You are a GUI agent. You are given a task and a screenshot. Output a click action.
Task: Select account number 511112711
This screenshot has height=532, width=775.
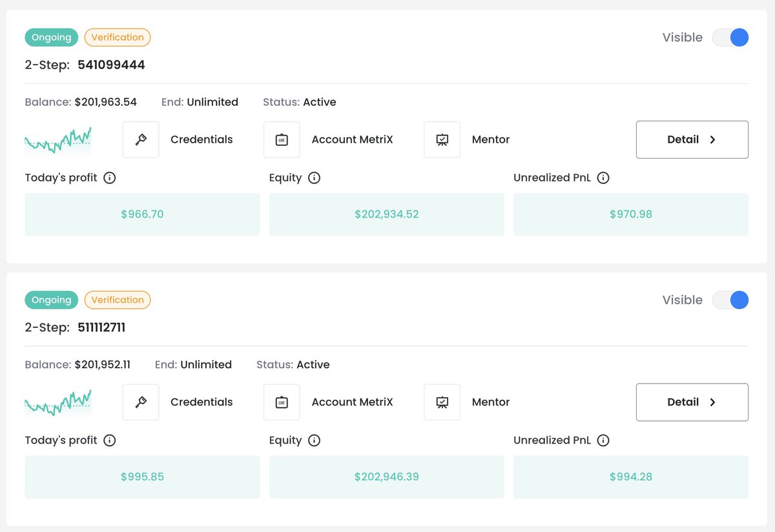tap(102, 328)
